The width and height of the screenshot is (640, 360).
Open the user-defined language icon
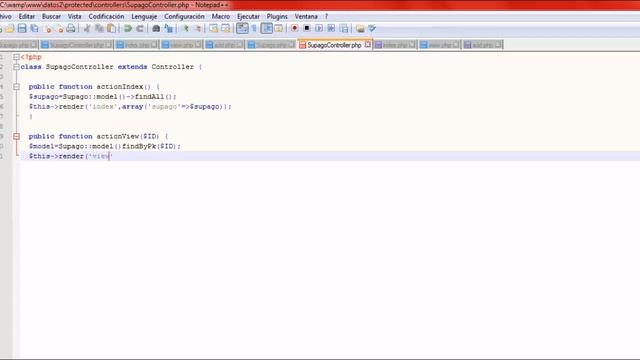(278, 28)
